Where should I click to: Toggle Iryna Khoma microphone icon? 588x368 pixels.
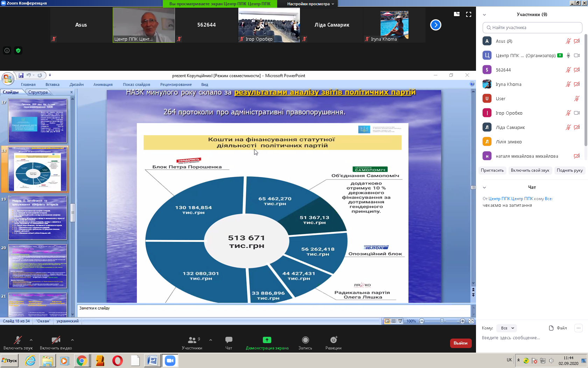pos(568,84)
